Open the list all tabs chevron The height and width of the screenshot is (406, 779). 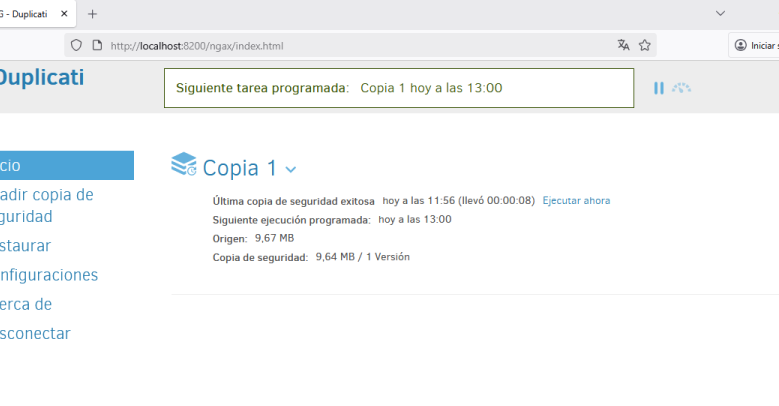[720, 13]
